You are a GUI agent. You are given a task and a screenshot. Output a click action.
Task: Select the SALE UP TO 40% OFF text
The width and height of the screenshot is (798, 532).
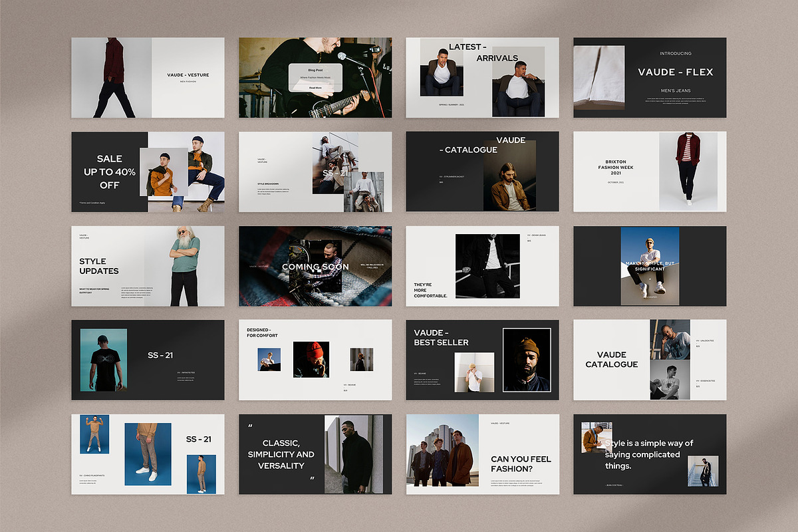pos(109,172)
